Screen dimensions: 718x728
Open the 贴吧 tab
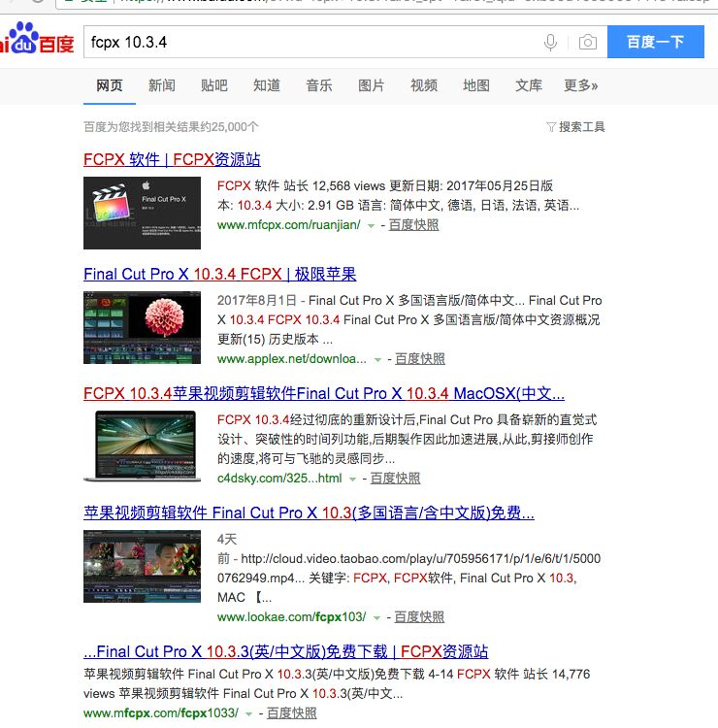pyautogui.click(x=214, y=85)
